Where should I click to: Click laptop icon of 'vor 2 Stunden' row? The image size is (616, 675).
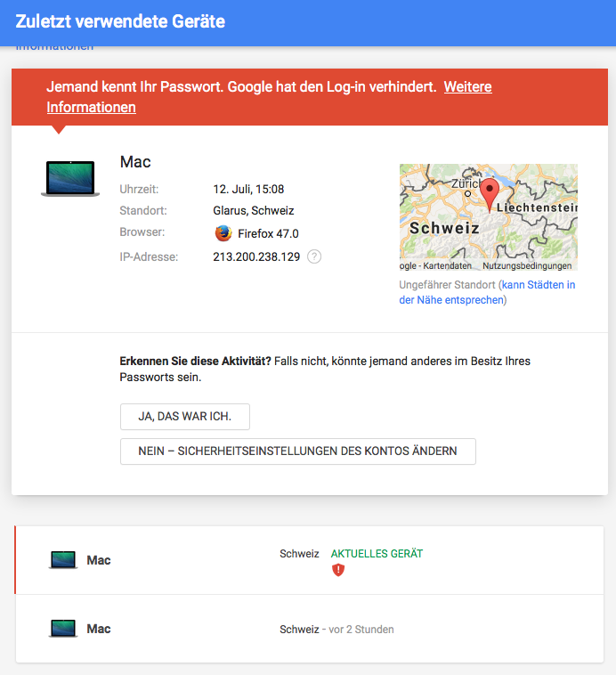coord(63,629)
